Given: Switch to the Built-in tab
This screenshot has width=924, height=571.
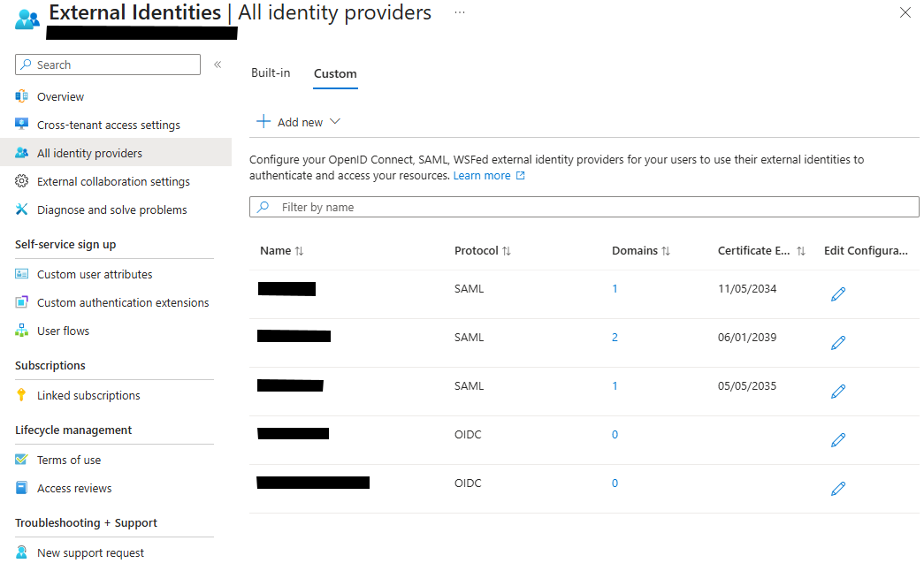Looking at the screenshot, I should (x=271, y=72).
